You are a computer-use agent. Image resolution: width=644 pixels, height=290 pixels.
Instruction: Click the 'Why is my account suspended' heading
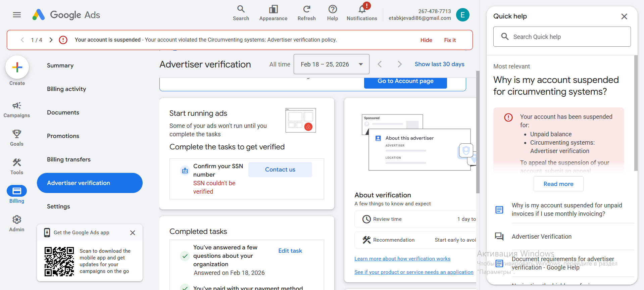click(556, 86)
